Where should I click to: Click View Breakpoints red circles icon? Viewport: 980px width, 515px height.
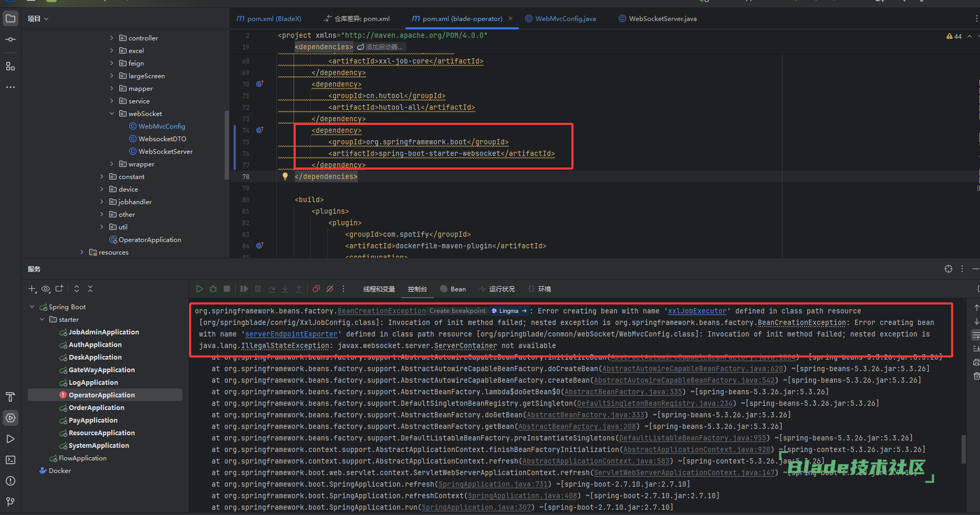[x=316, y=289]
